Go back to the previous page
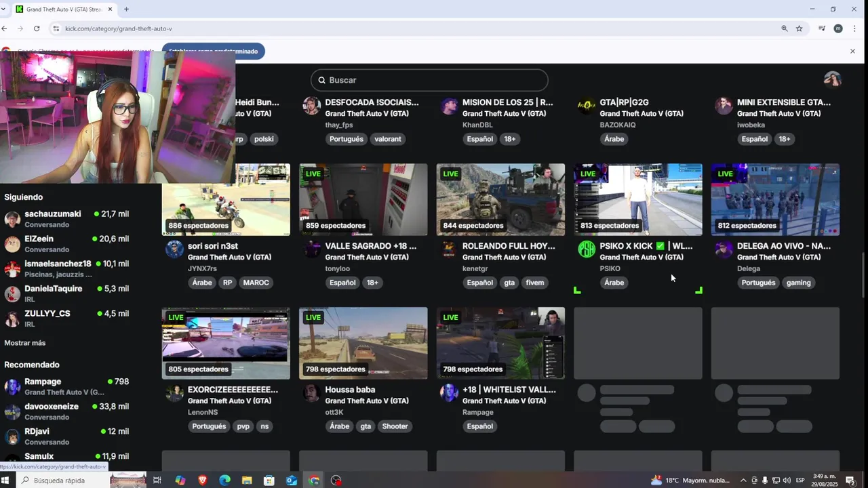The height and width of the screenshot is (488, 868). (5, 28)
